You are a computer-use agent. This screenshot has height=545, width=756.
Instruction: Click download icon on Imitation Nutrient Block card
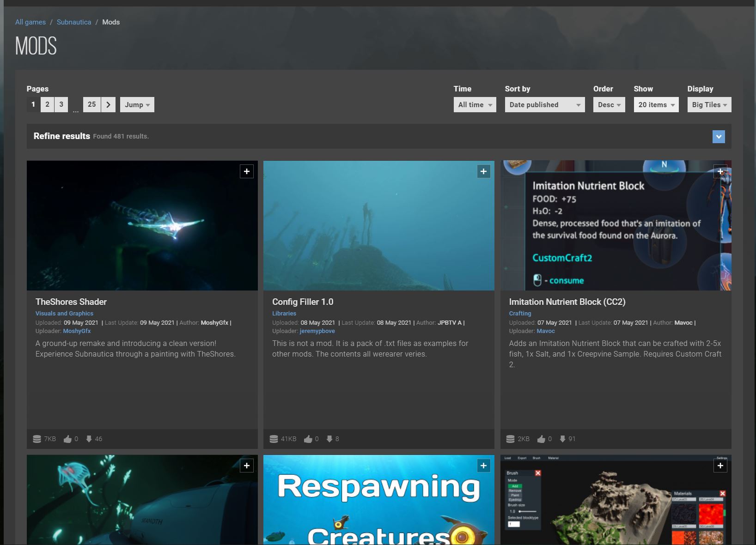point(562,439)
